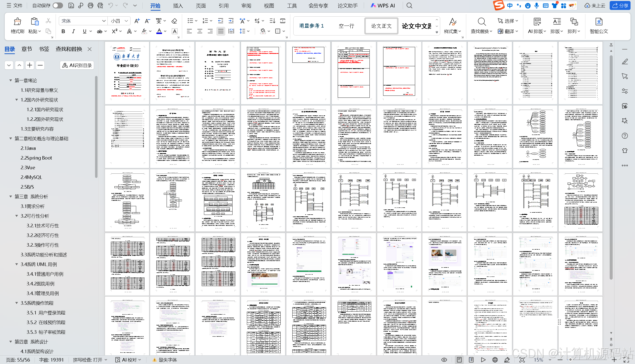Select the first page thumbnail with university logo

[x=127, y=73]
